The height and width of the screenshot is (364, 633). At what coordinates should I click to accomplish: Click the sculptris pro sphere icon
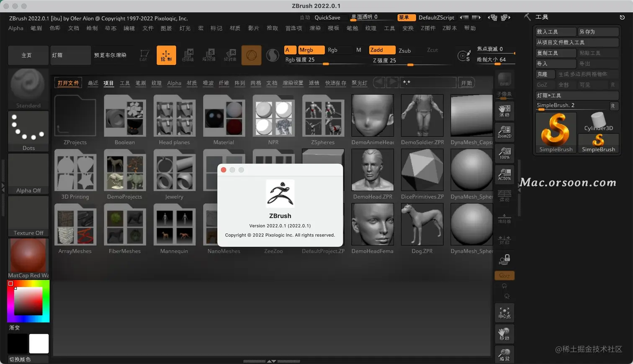tap(273, 55)
